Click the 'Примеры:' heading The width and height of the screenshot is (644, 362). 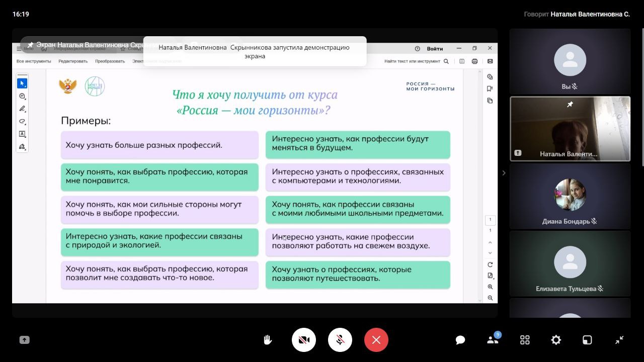tap(86, 121)
